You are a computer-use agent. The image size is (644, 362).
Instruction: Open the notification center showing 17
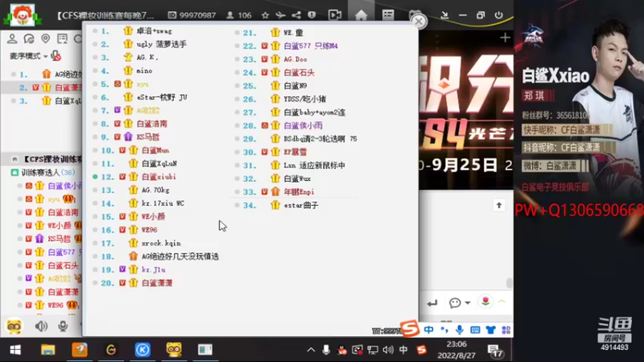tap(495, 351)
